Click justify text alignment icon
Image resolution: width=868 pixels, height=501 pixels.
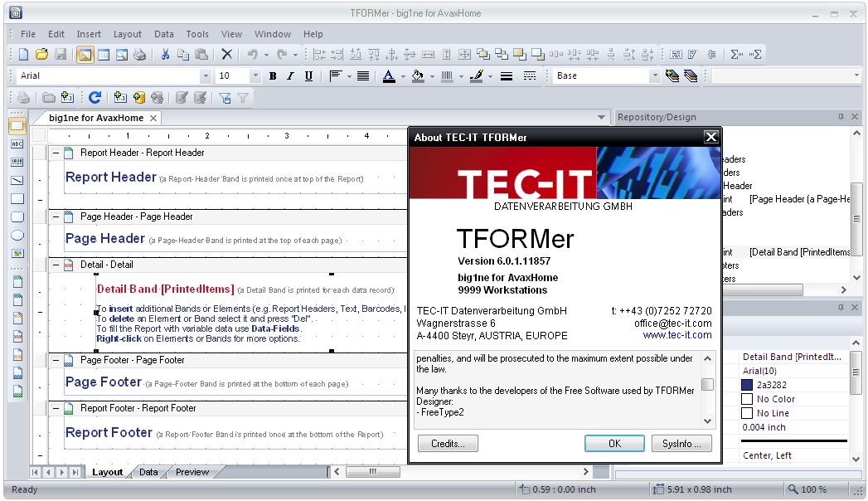tap(363, 75)
